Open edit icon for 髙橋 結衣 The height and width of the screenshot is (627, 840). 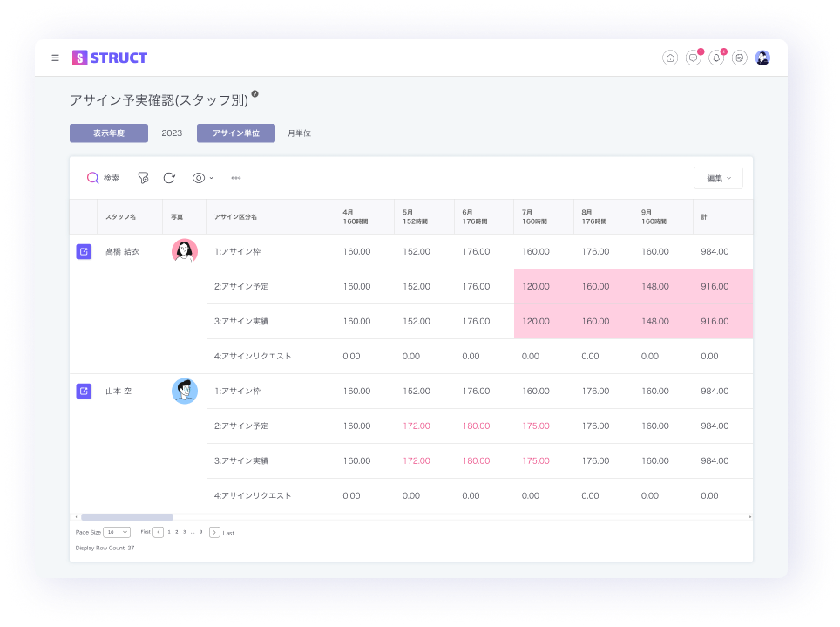pos(84,252)
